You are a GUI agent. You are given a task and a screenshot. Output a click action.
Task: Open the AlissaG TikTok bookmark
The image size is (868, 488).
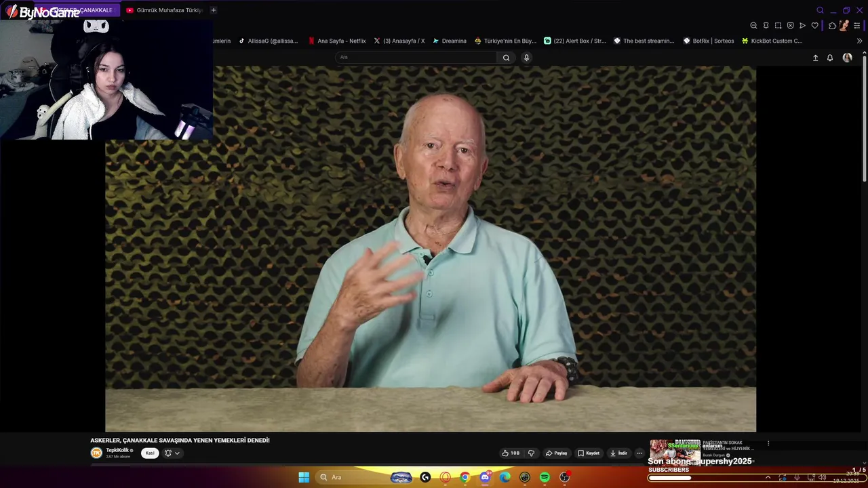coord(269,41)
